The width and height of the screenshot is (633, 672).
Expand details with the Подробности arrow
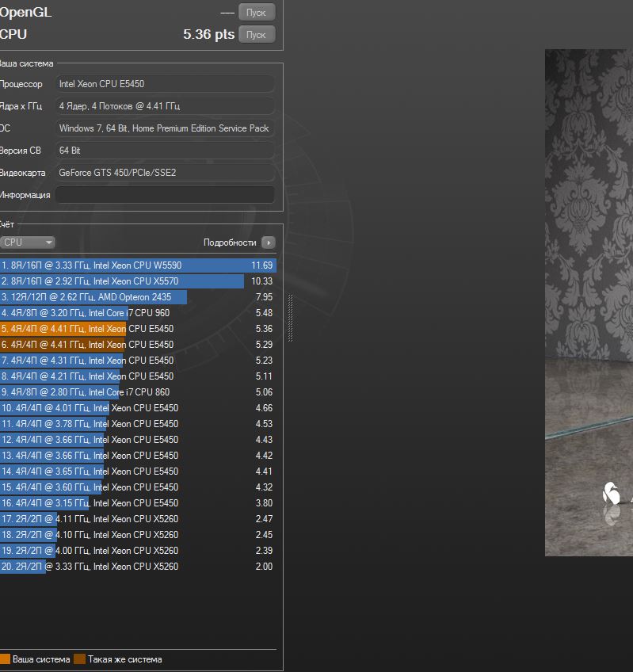pyautogui.click(x=269, y=242)
